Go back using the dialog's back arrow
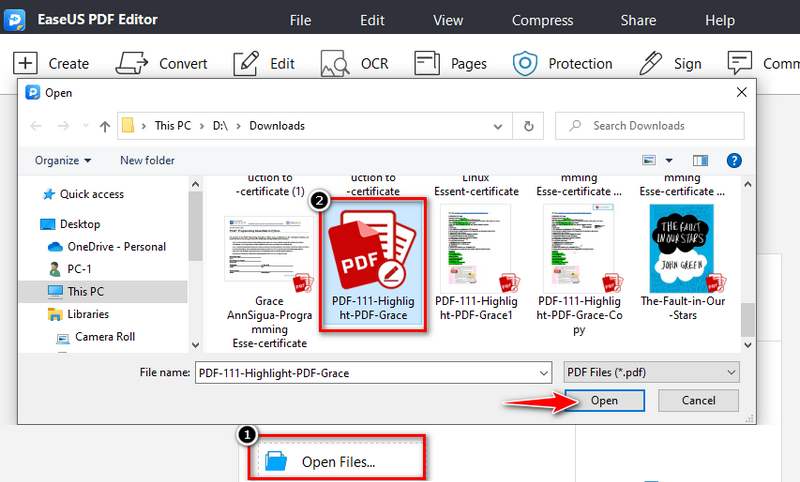Viewport: 800px width, 482px height. [x=36, y=125]
